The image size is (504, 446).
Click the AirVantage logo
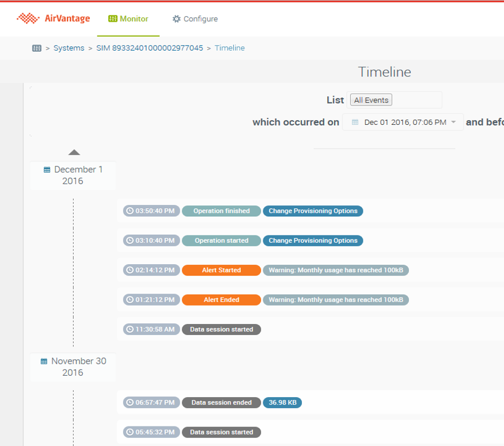tap(54, 18)
